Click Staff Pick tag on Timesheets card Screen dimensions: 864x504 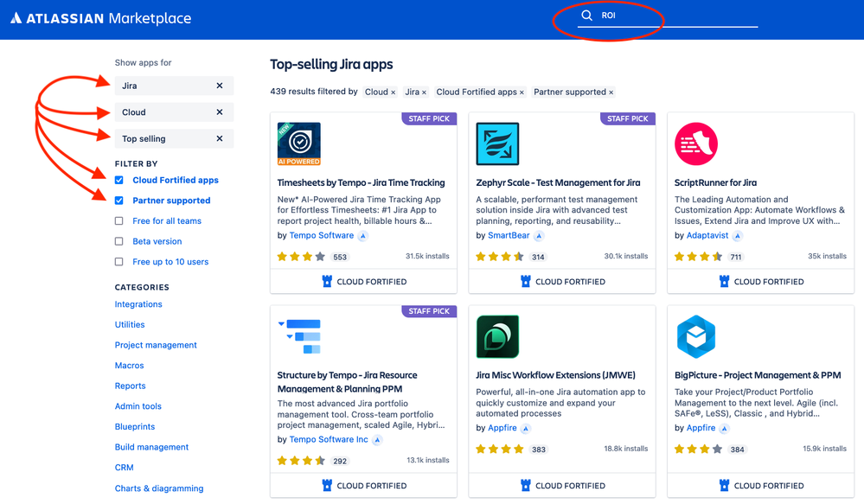[429, 118]
